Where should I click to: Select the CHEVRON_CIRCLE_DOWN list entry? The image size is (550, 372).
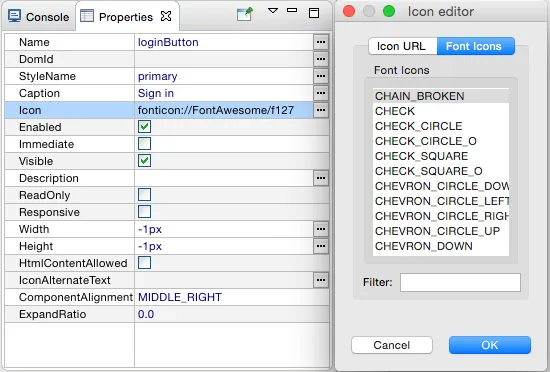[x=441, y=186]
